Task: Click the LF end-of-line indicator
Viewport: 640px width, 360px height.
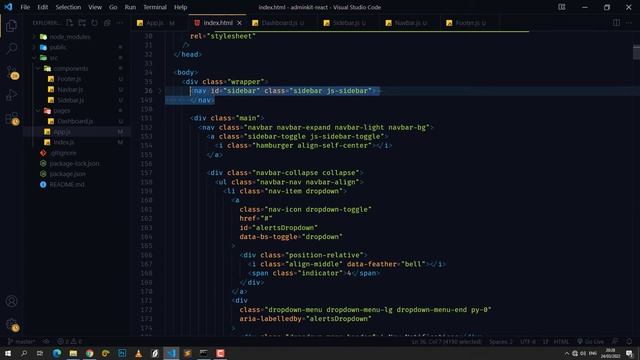Action: coord(545,341)
